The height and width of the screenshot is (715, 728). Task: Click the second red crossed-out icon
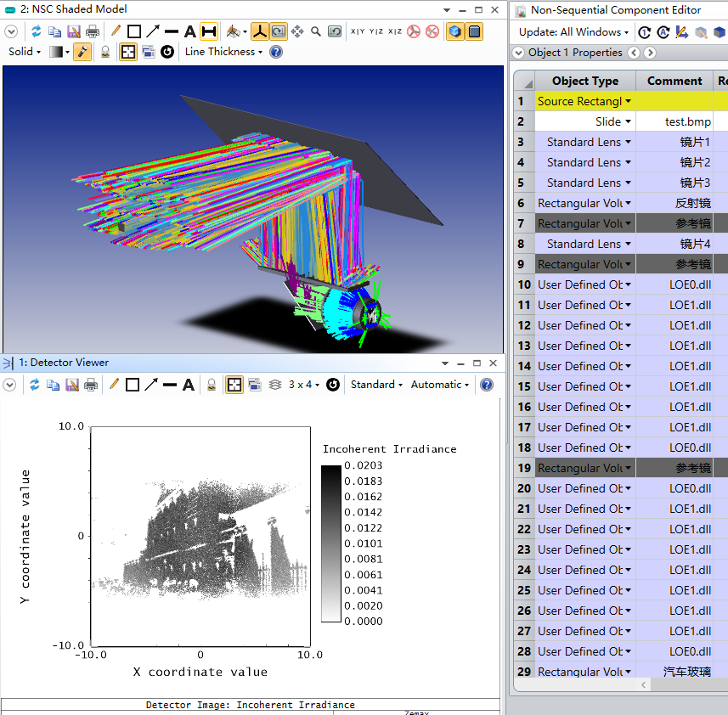tap(432, 31)
